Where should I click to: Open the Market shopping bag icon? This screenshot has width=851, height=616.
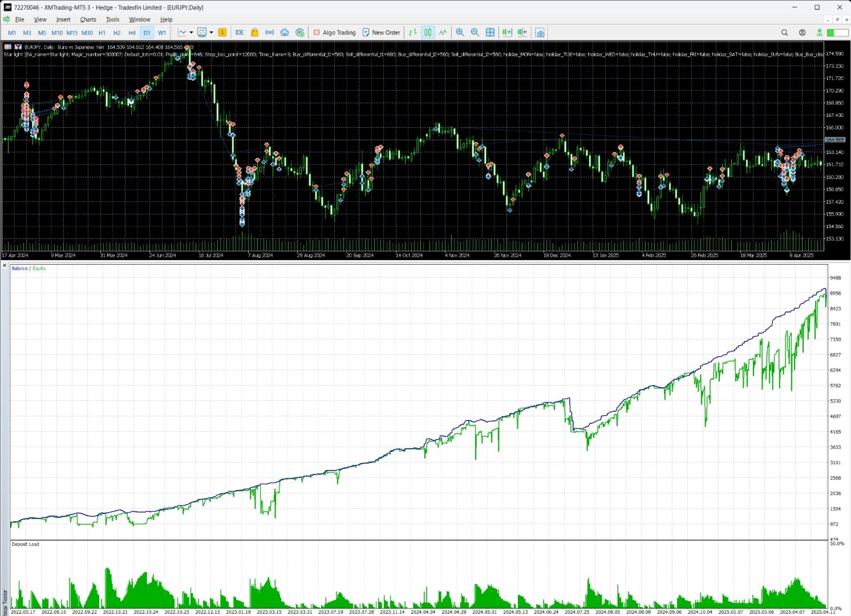pyautogui.click(x=255, y=33)
